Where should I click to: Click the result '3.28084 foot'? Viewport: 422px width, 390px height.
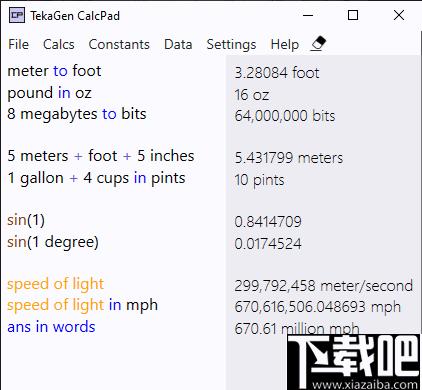coord(277,73)
